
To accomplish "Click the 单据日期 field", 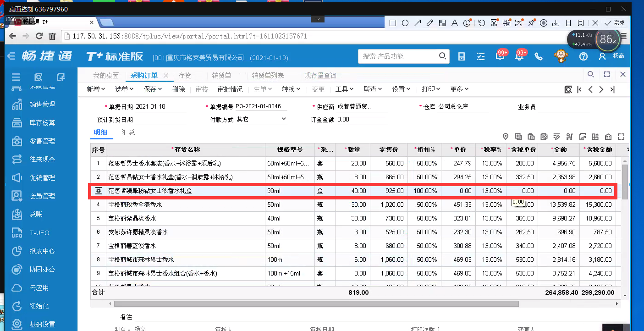I will tap(161, 107).
